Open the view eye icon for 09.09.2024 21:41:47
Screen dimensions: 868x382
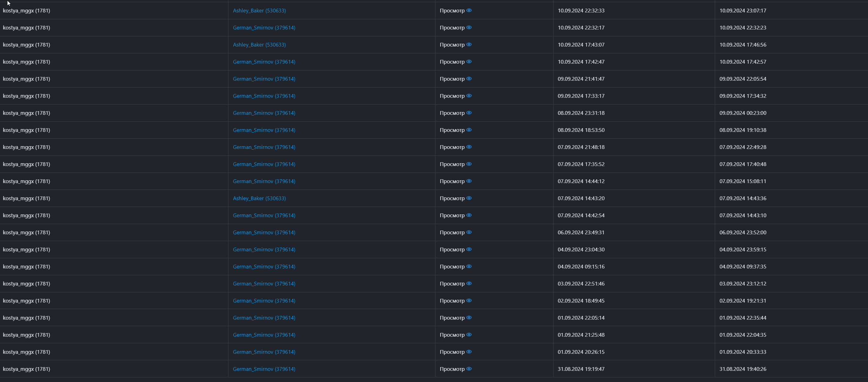point(469,79)
